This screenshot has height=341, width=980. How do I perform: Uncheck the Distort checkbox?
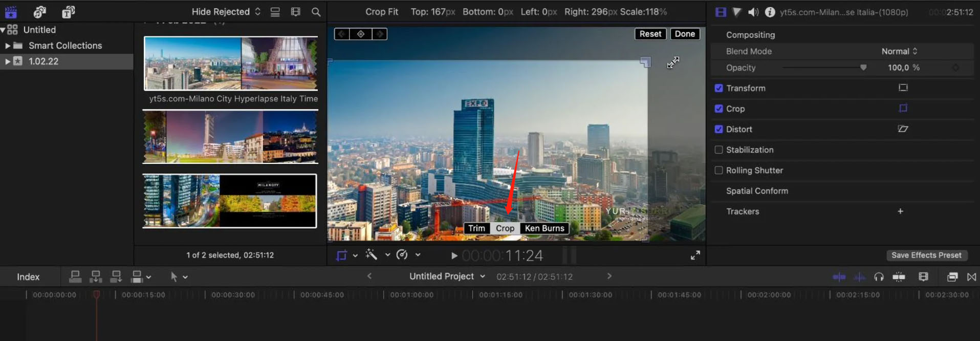pos(718,129)
